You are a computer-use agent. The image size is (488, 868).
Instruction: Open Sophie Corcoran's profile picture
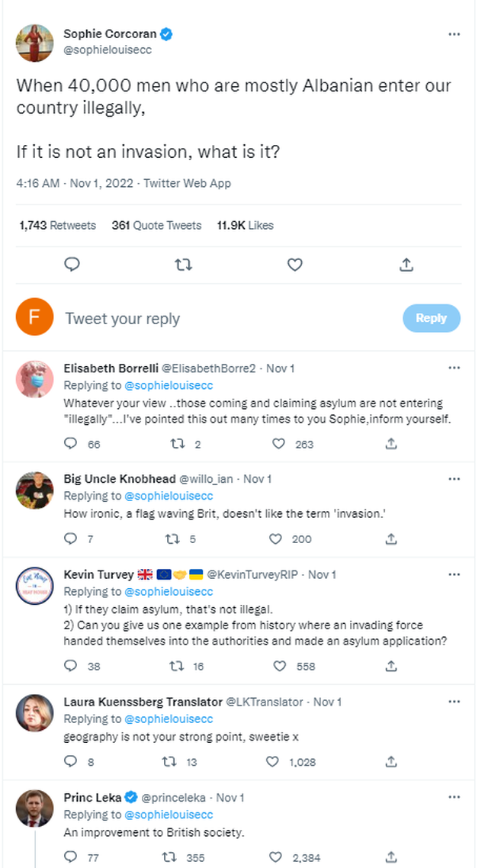(35, 43)
